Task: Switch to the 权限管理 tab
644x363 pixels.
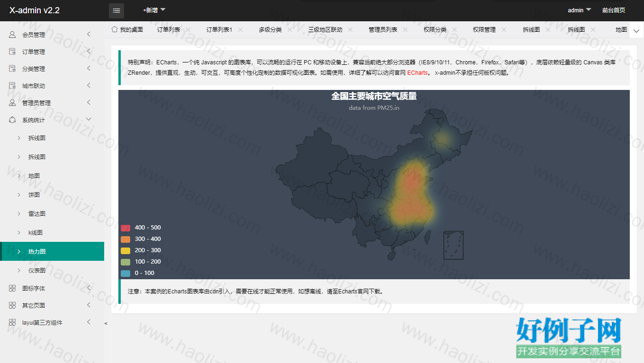Action: pyautogui.click(x=484, y=29)
